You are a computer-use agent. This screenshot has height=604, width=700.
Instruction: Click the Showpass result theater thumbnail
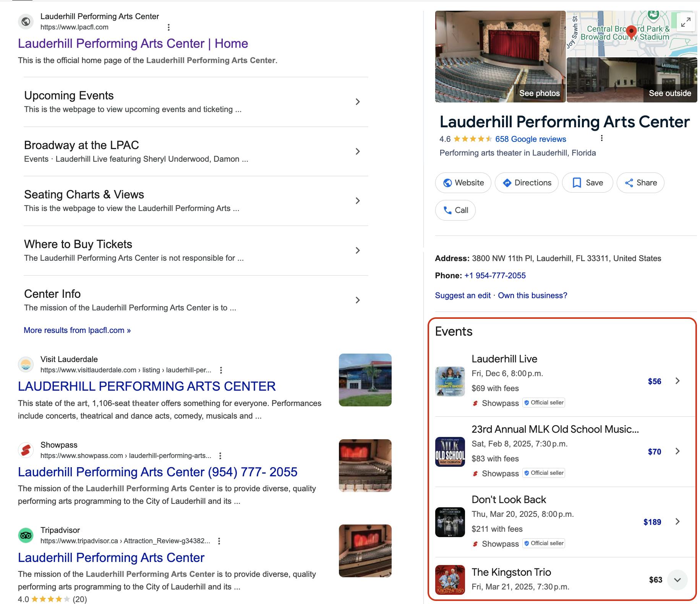(365, 466)
